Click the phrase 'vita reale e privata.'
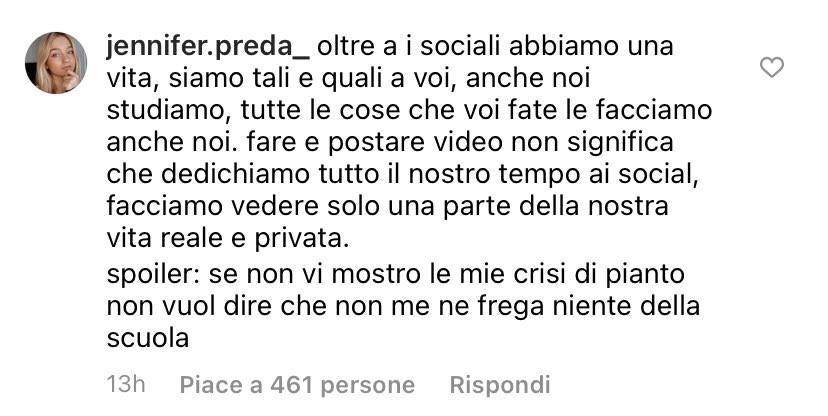 click(x=228, y=239)
